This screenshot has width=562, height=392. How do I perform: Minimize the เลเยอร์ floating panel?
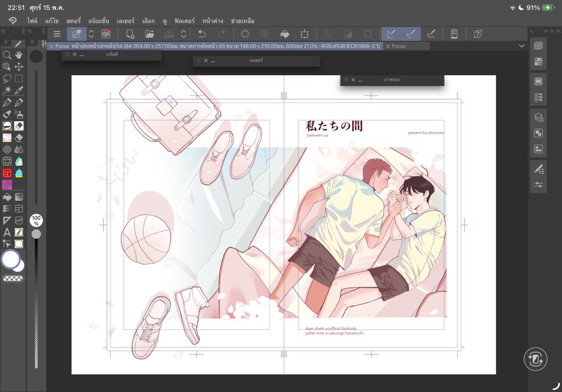tap(213, 61)
